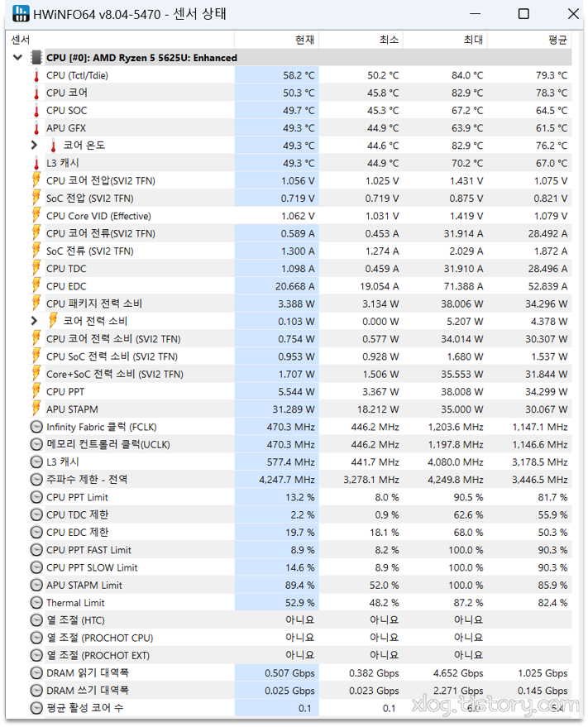The image size is (588, 727).
Task: Select the APU STAPM Limit label
Action: 84,585
